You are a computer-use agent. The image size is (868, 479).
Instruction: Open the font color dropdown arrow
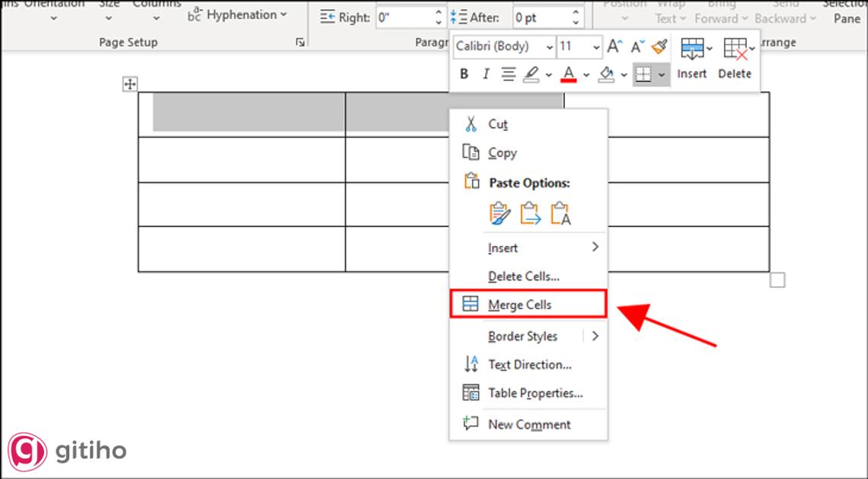(x=586, y=74)
